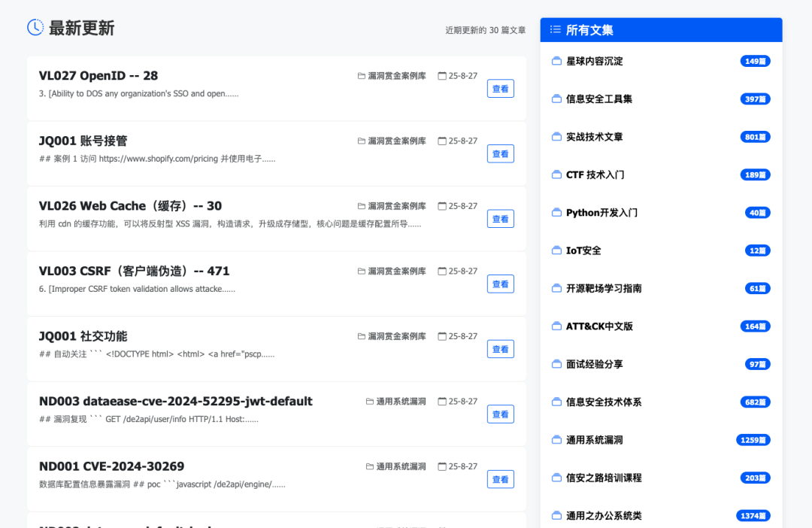Click folder icon beside ATT&CK中文版
This screenshot has height=528, width=812.
click(556, 326)
